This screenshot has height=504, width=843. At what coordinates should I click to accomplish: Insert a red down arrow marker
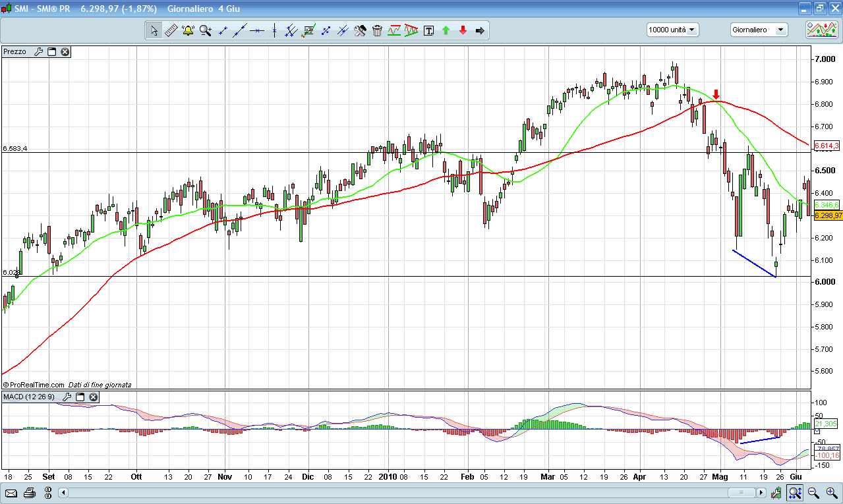tap(463, 30)
